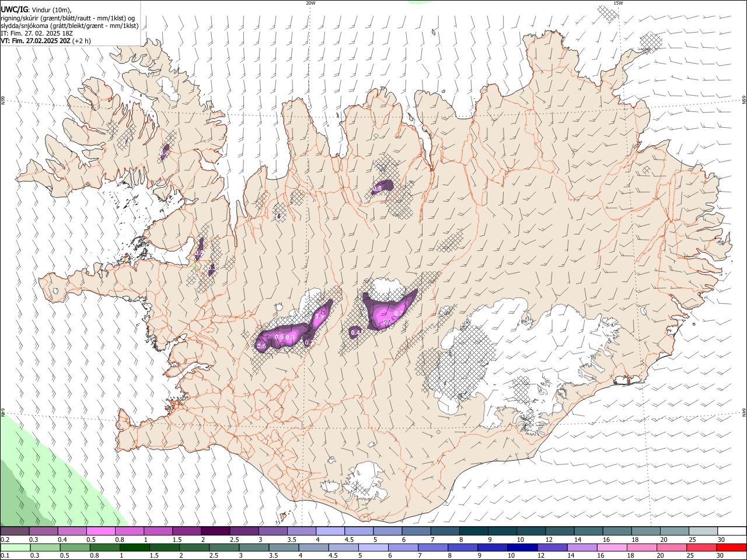
Task: Select the 25–30 rain scale swatch
Action: pos(702,547)
